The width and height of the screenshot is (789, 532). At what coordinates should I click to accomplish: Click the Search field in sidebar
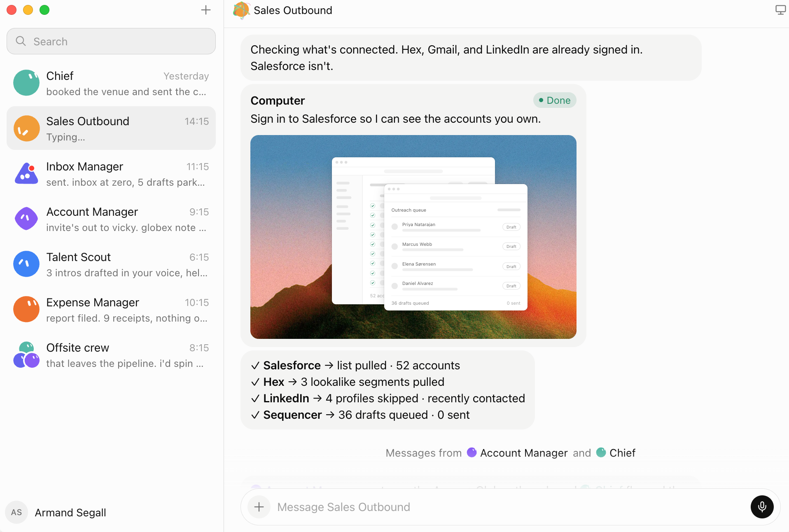click(111, 41)
